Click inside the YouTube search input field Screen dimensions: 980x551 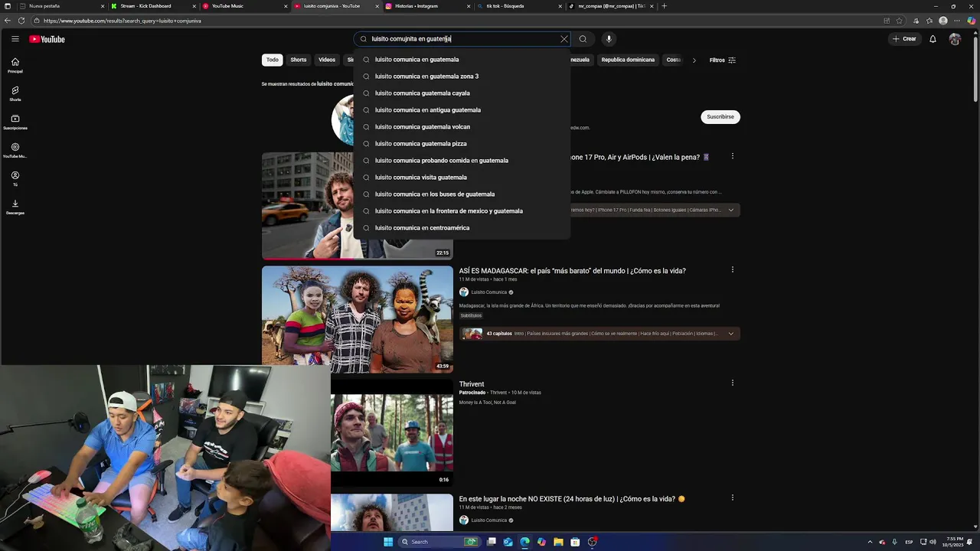click(x=463, y=39)
